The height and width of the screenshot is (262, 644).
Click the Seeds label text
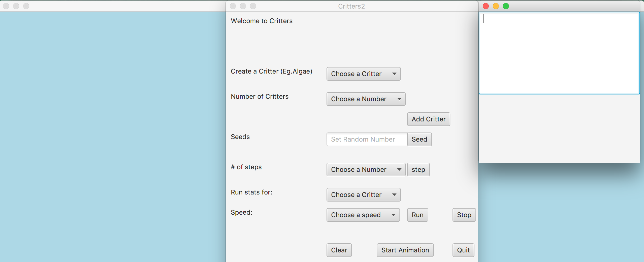[240, 137]
